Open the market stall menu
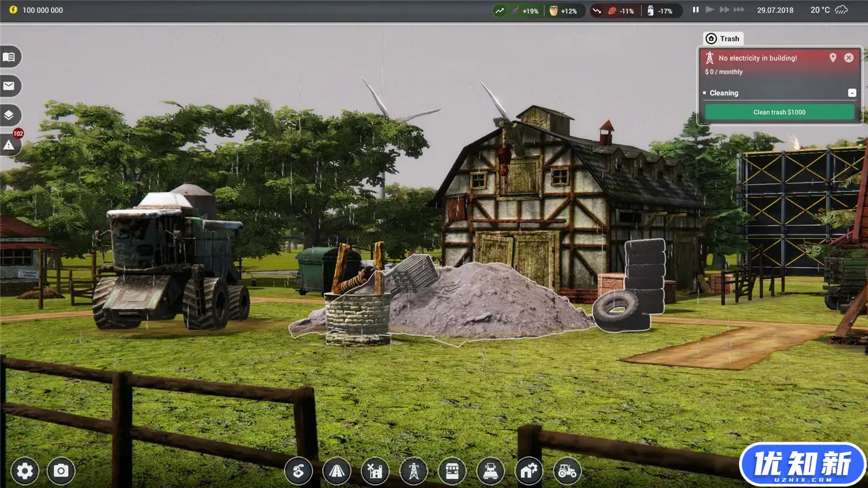This screenshot has height=488, width=868. pyautogui.click(x=452, y=471)
